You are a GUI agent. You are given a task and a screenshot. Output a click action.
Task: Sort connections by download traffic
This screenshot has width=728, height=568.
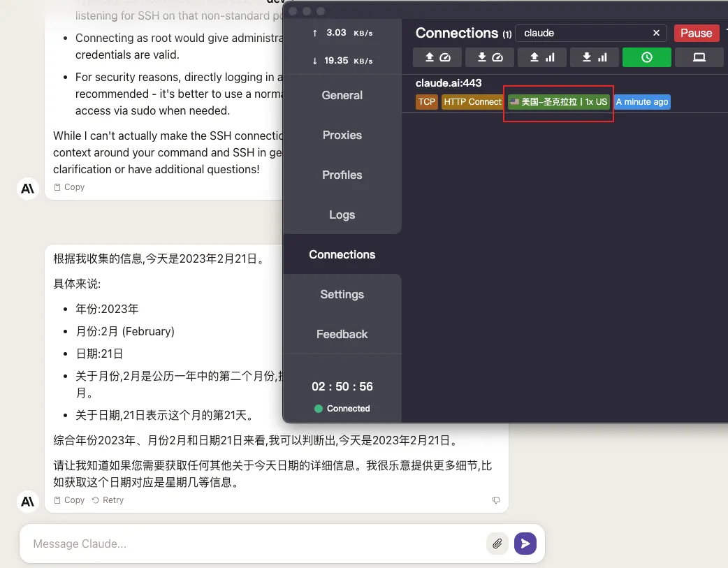pos(595,57)
